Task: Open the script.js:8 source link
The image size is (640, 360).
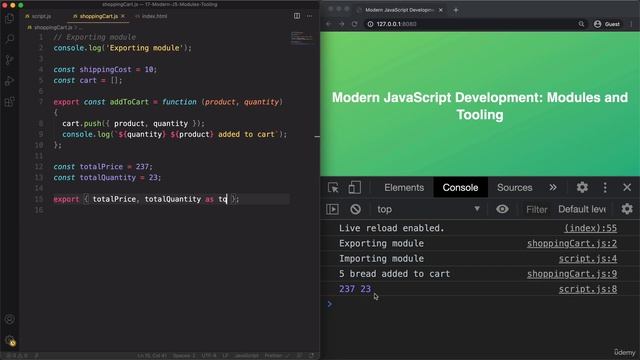Action: [588, 289]
